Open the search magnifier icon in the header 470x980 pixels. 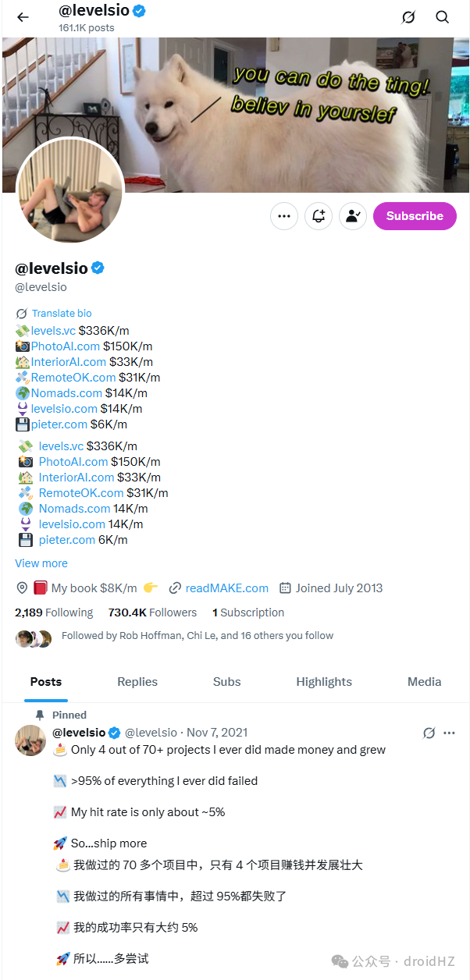coord(443,17)
